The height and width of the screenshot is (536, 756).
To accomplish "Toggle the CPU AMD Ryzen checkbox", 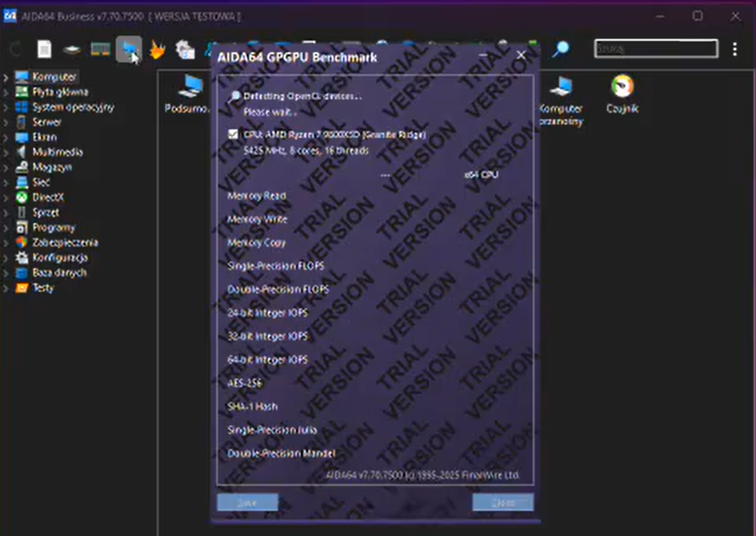I will pyautogui.click(x=233, y=134).
